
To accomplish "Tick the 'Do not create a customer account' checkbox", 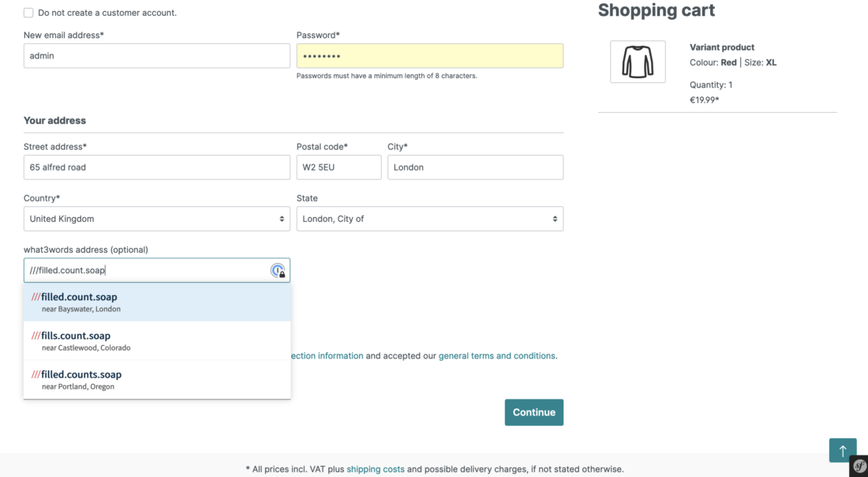I will 28,13.
